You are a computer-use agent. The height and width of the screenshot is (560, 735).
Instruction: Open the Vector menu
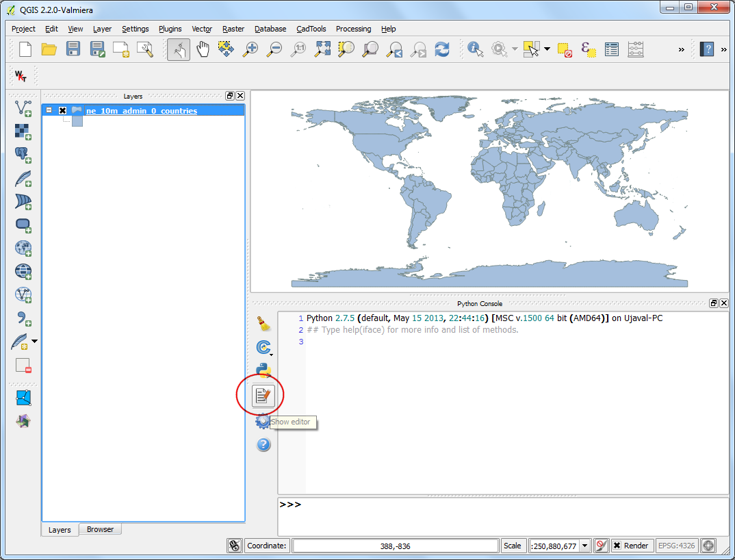202,29
